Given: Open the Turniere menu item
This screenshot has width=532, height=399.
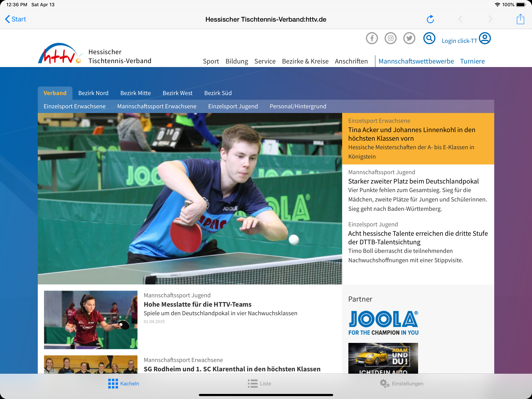Looking at the screenshot, I should tap(472, 61).
